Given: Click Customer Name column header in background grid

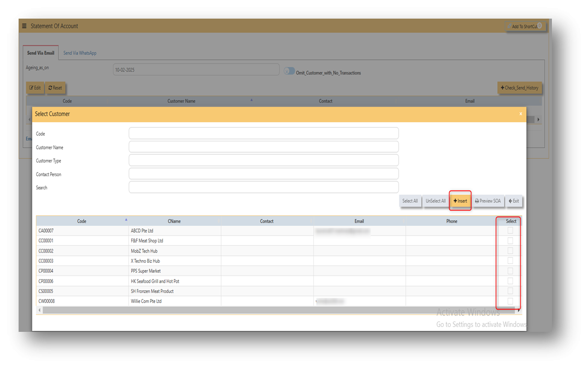Looking at the screenshot, I should (x=181, y=101).
